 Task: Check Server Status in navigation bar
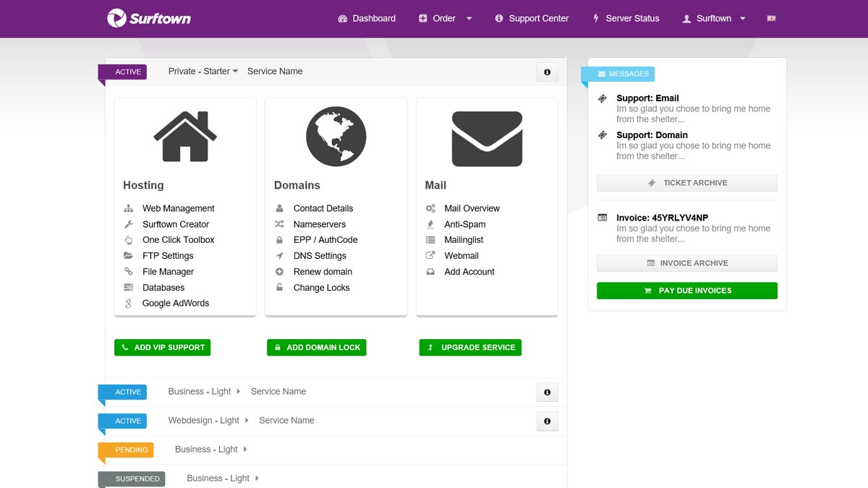click(x=626, y=19)
